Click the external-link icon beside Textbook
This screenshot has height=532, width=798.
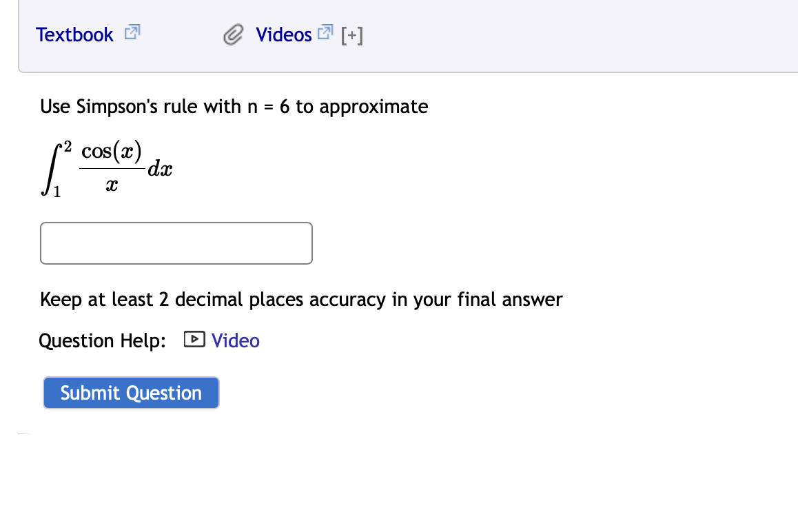pyautogui.click(x=131, y=32)
